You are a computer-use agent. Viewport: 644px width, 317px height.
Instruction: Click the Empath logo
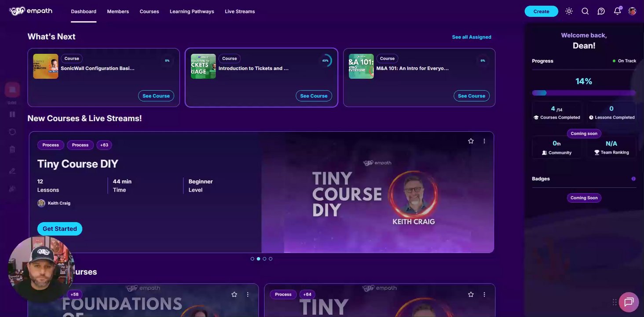(30, 11)
